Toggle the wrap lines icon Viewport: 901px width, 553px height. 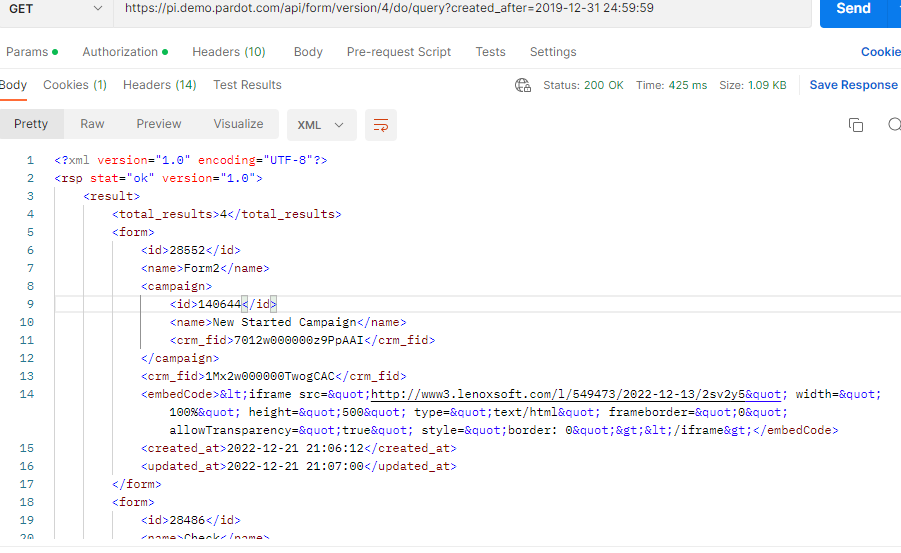381,125
